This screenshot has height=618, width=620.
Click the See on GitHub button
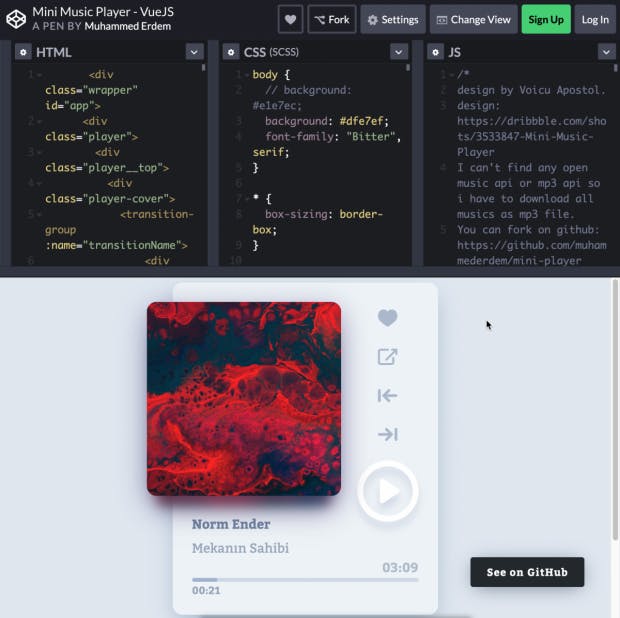527,572
